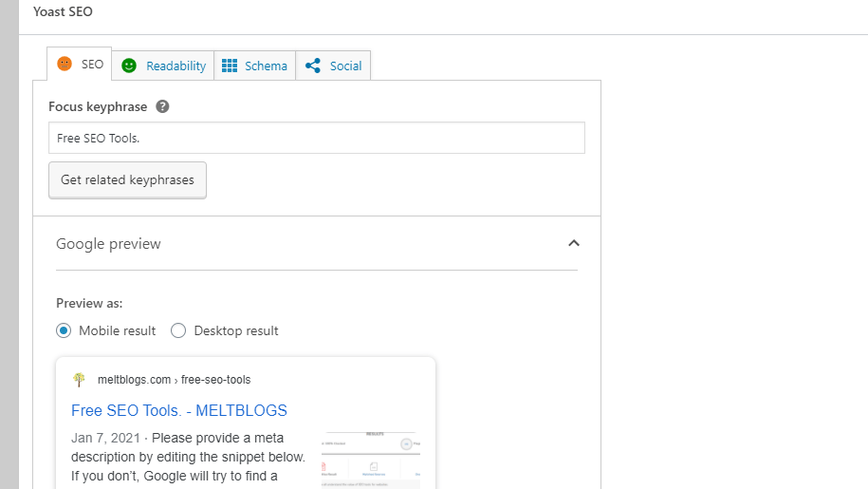Click the Yoast SEO panel heading
Screen dimensions: 868x489
coord(63,11)
